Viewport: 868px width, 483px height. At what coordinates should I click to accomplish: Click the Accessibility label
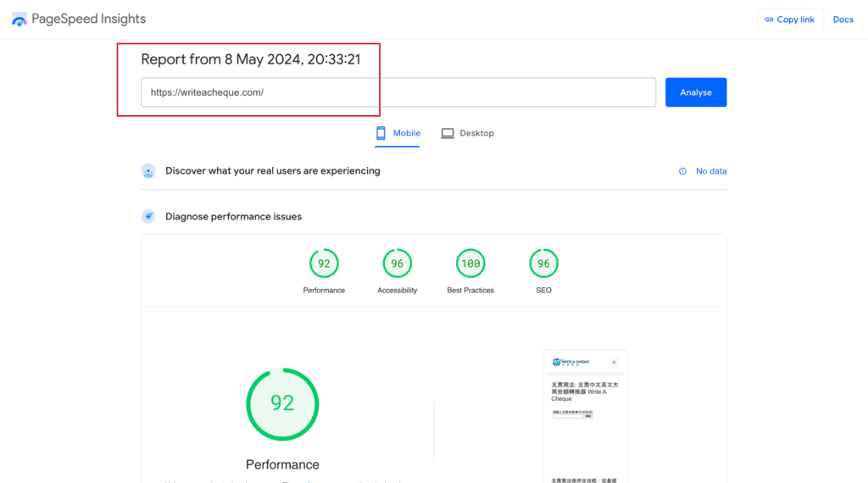pyautogui.click(x=397, y=290)
